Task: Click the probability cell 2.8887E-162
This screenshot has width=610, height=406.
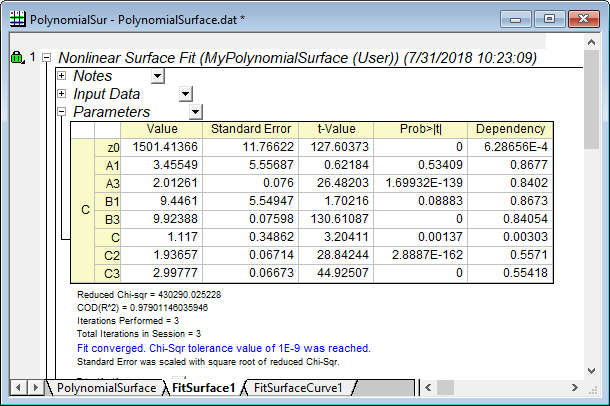Action: [x=421, y=255]
